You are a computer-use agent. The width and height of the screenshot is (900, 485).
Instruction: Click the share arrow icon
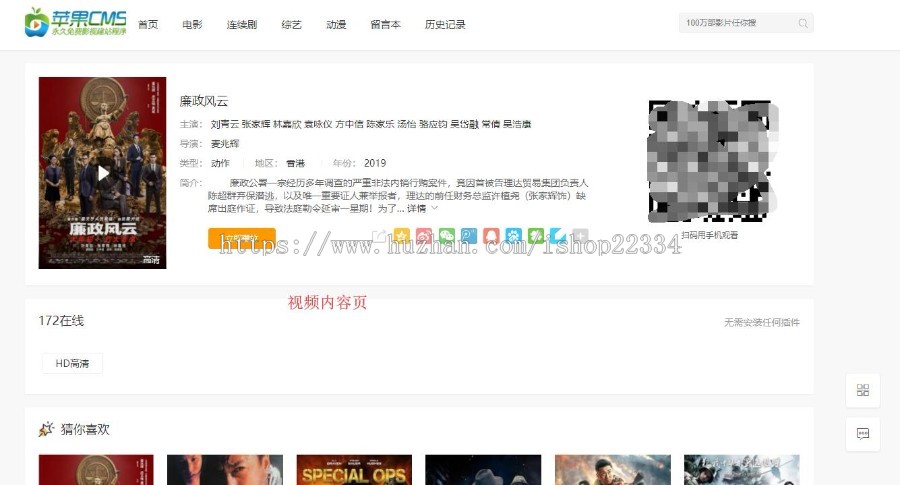coord(379,236)
